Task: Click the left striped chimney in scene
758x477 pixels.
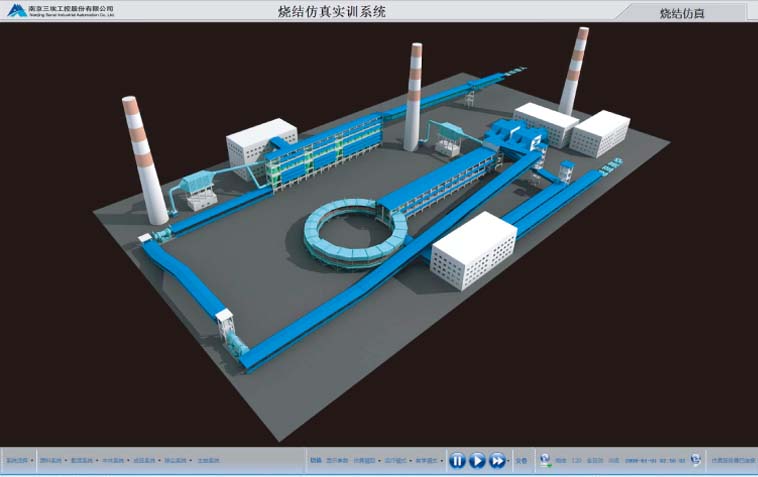Action: (x=144, y=160)
